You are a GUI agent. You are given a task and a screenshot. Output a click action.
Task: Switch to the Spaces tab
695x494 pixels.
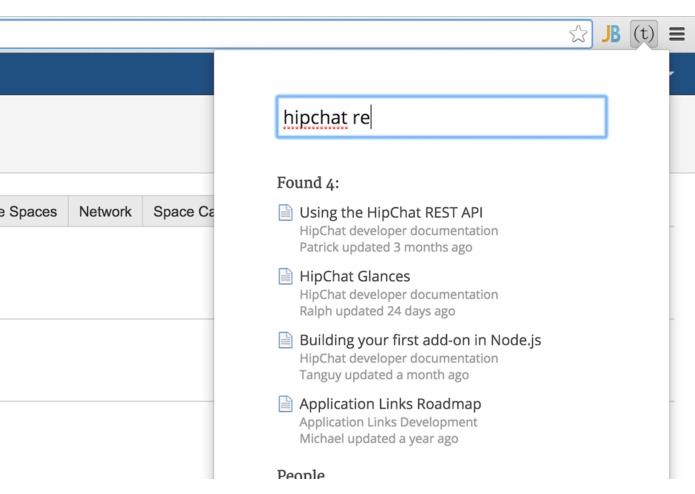(34, 211)
